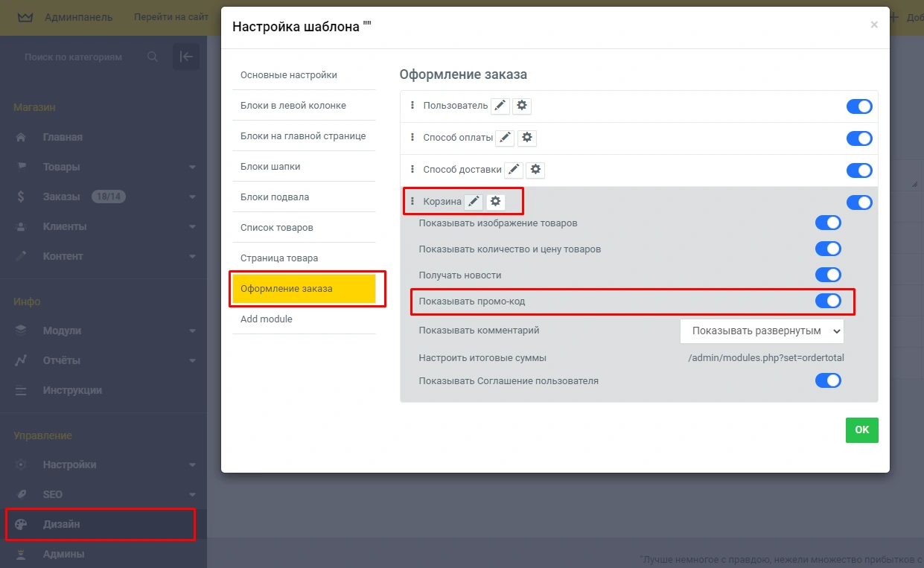This screenshot has height=568, width=924.
Task: Disable the Показывать промо-код toggle
Action: tap(828, 301)
